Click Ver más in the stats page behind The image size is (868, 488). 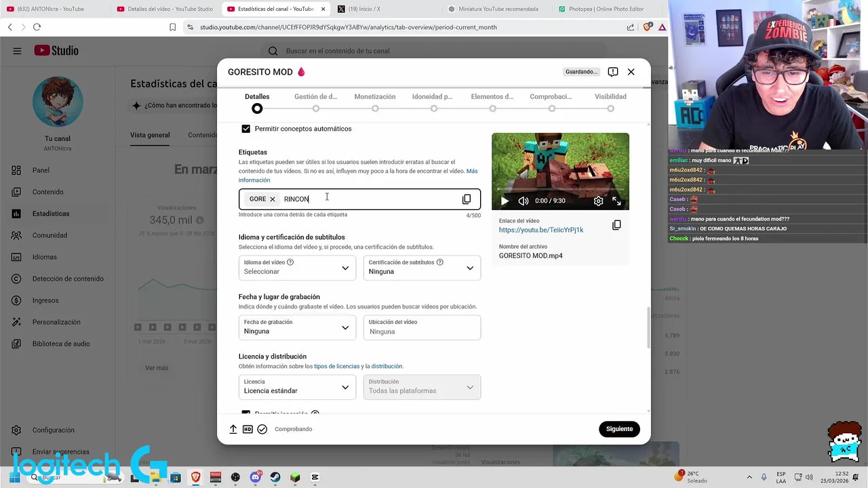click(x=157, y=368)
